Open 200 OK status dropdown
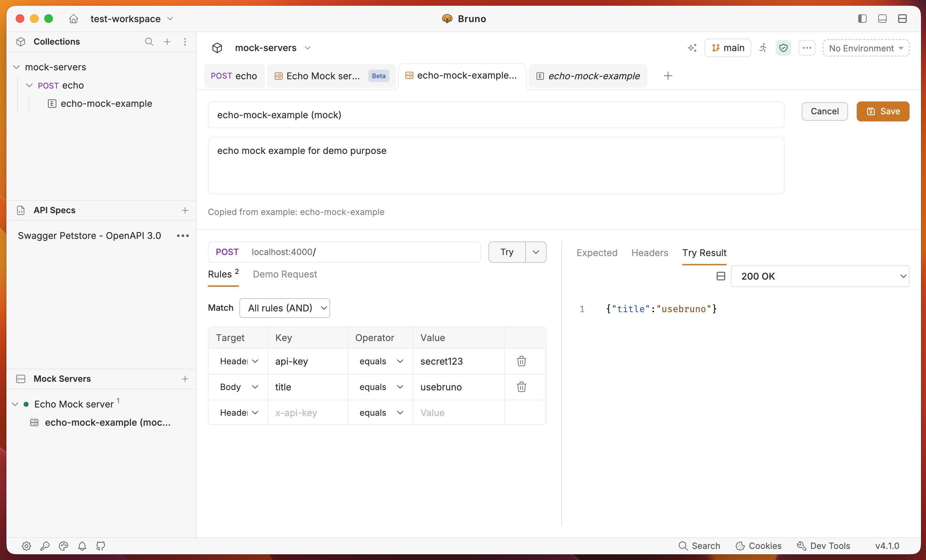The image size is (926, 560). click(x=820, y=276)
